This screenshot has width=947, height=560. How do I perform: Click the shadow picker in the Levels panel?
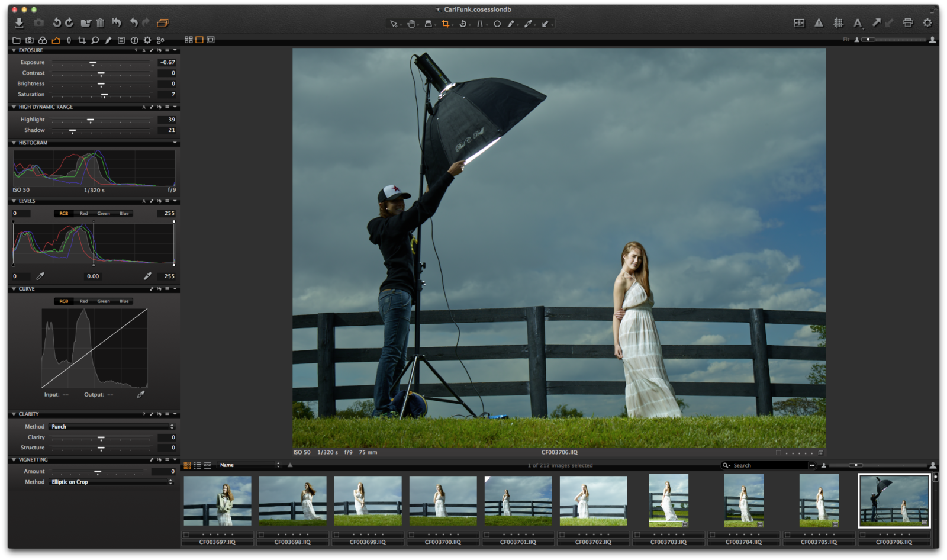[40, 276]
